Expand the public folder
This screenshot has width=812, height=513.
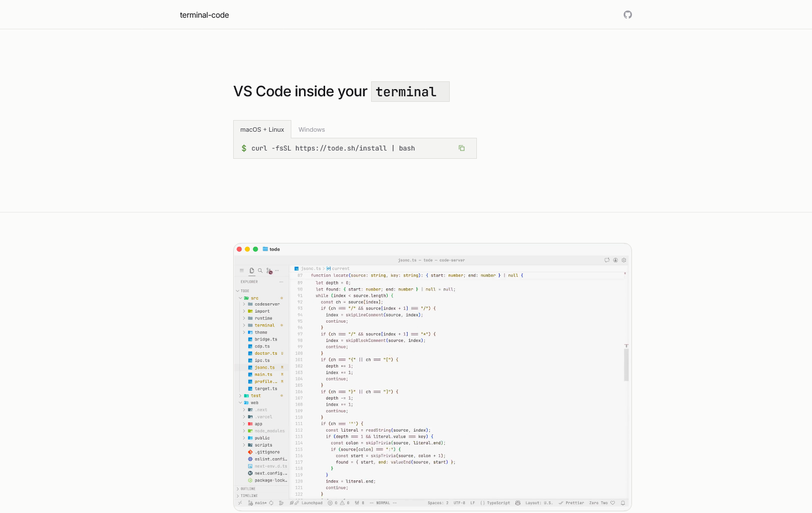[244, 438]
